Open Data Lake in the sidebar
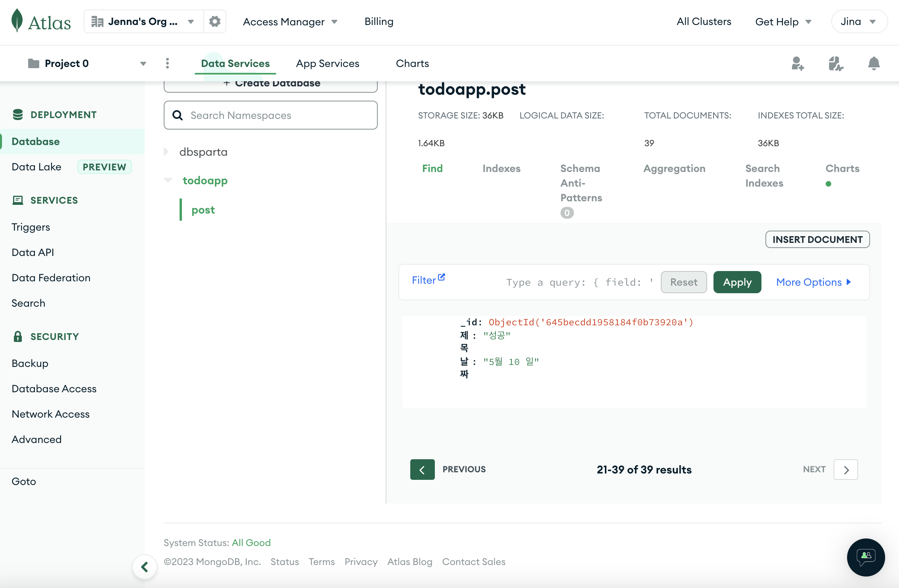 pyautogui.click(x=36, y=167)
